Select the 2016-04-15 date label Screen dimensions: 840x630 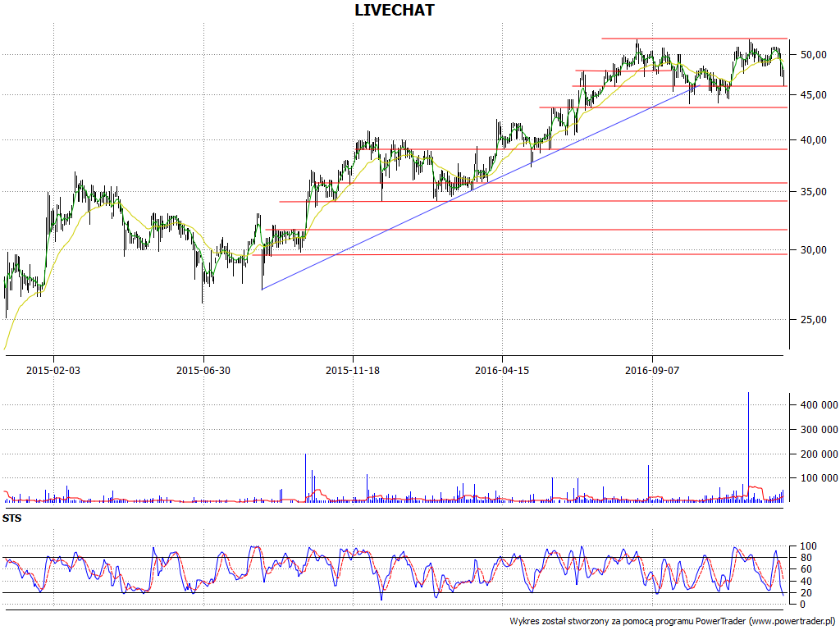coord(502,370)
